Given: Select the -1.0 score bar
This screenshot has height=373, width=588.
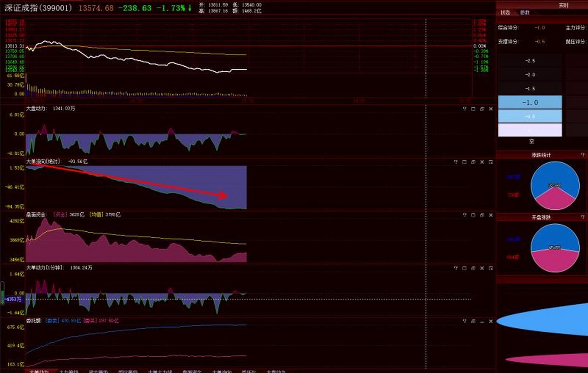Looking at the screenshot, I should (530, 102).
